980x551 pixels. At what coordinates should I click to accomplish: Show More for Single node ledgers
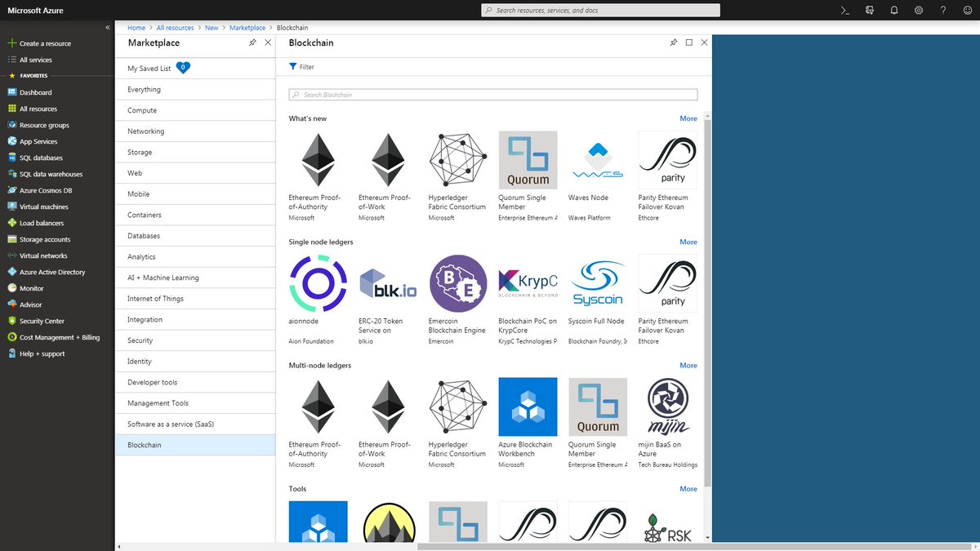coord(688,242)
